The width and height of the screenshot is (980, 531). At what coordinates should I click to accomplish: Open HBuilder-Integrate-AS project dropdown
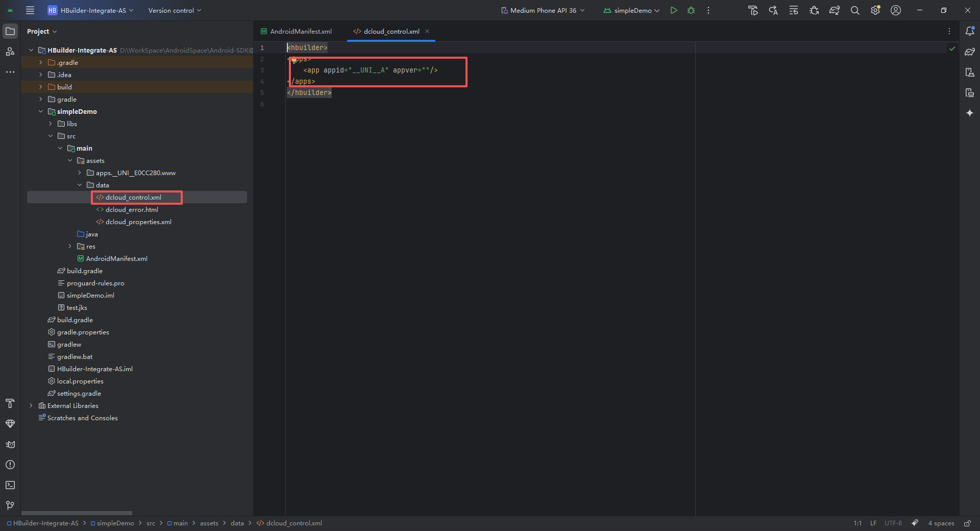click(91, 10)
